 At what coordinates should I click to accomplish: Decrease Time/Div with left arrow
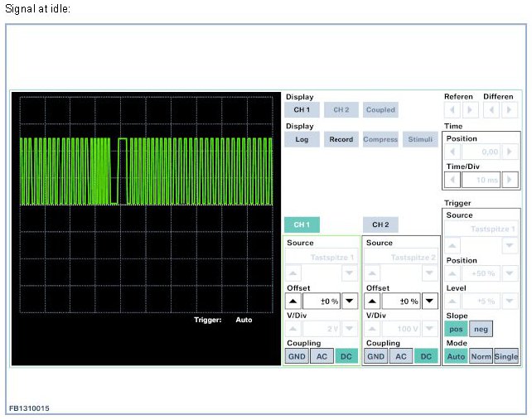pyautogui.click(x=452, y=180)
